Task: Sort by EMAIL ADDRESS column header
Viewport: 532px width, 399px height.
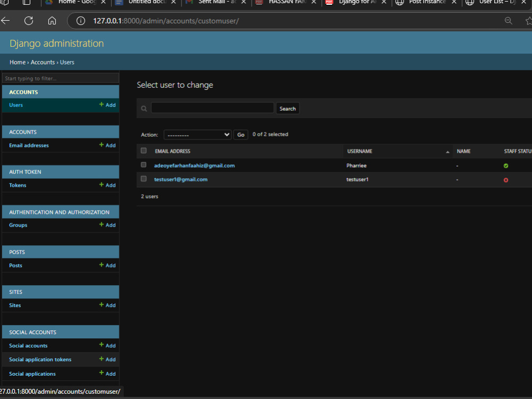Action: point(173,151)
